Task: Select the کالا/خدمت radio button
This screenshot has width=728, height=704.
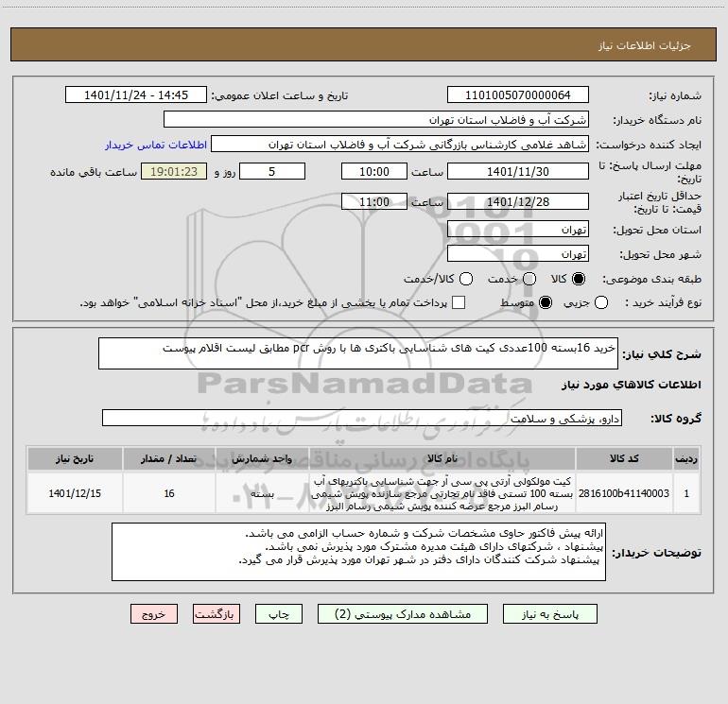Action: point(466,279)
